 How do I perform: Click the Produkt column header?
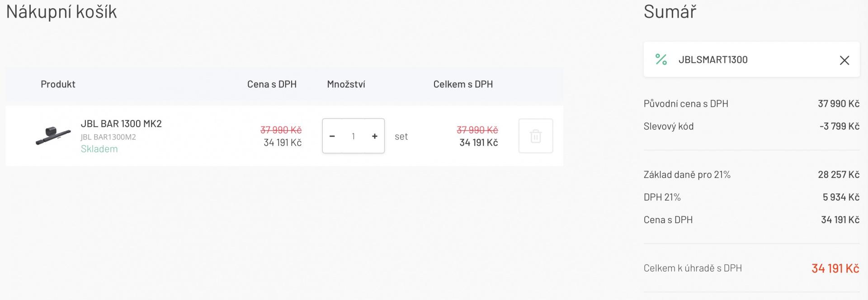click(x=58, y=84)
